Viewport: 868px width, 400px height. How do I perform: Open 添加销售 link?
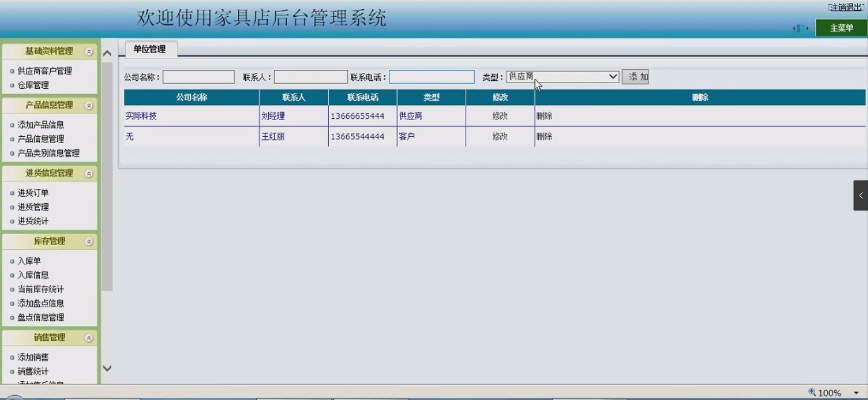point(33,358)
